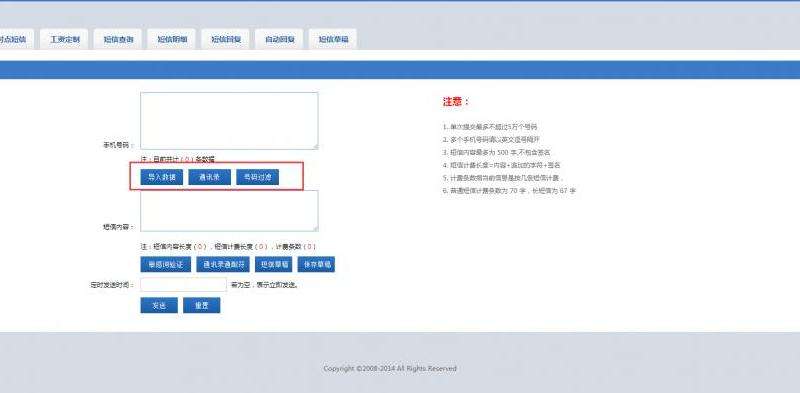Open the 通讯录 contacts button
The image size is (800, 393).
(x=209, y=177)
